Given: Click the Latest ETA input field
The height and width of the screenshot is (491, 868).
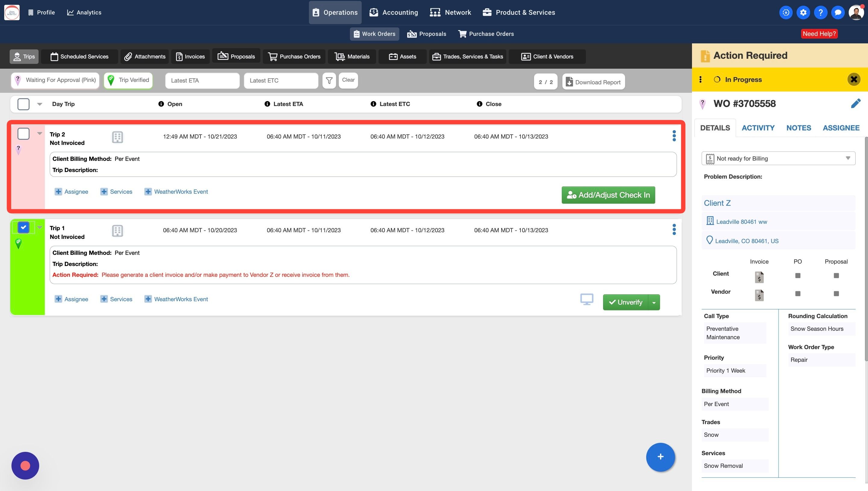Looking at the screenshot, I should click(202, 81).
